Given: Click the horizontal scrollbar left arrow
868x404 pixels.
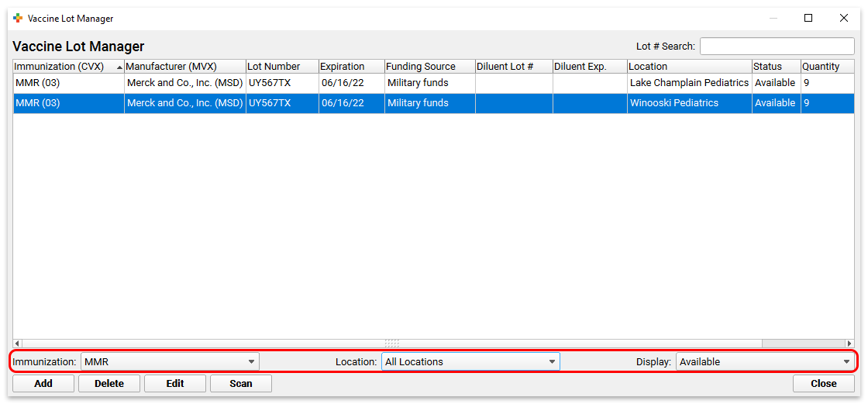Looking at the screenshot, I should point(17,344).
